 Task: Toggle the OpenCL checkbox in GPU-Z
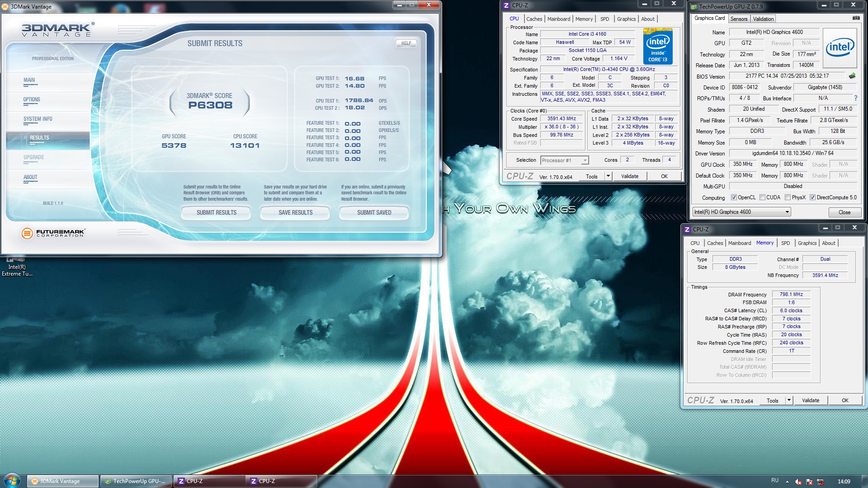click(734, 197)
